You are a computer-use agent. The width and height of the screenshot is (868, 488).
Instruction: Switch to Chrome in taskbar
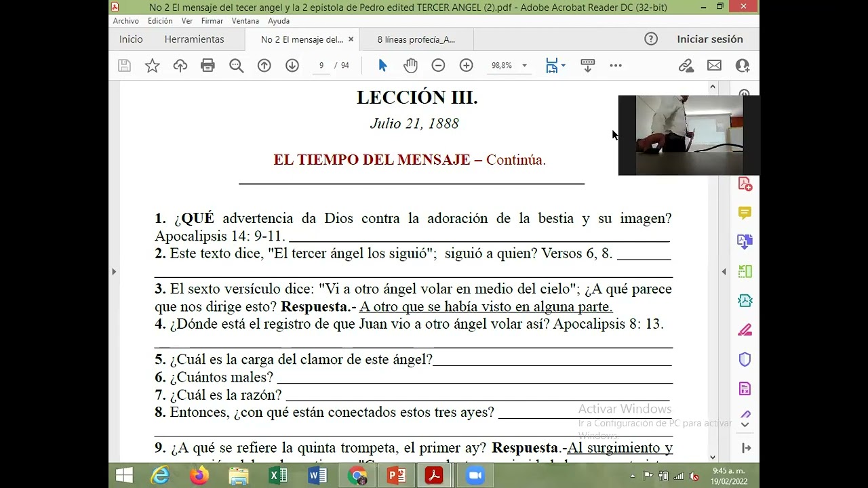(357, 476)
